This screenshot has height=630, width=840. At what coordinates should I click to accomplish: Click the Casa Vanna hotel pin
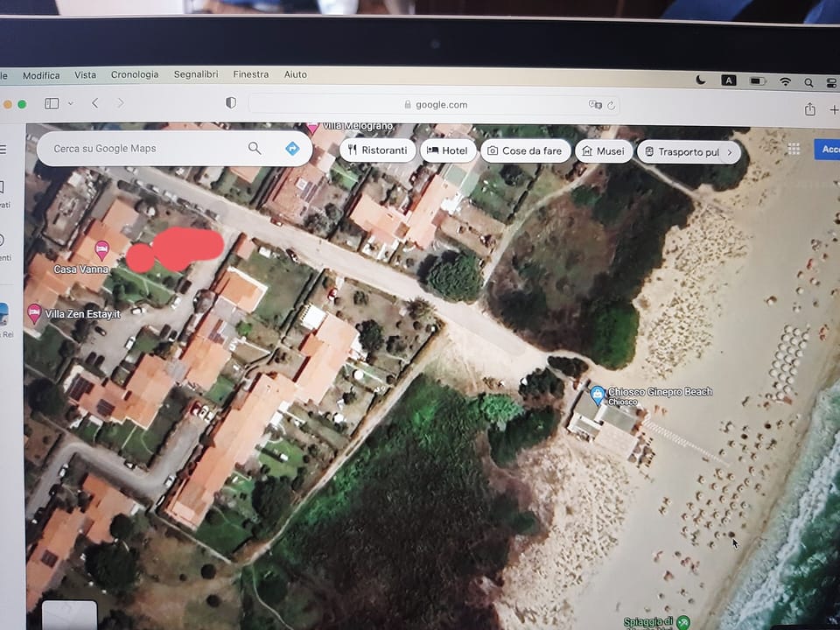pyautogui.click(x=101, y=250)
